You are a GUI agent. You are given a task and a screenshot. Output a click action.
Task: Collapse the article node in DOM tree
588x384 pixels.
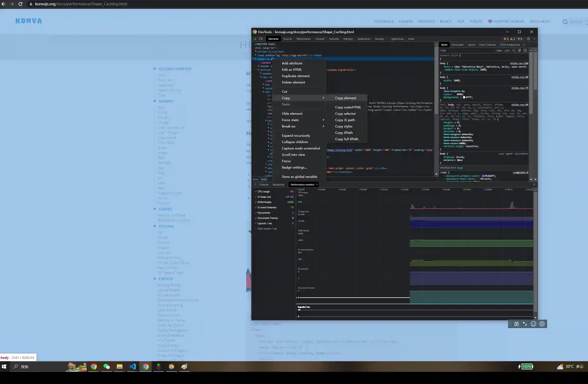click(x=258, y=70)
